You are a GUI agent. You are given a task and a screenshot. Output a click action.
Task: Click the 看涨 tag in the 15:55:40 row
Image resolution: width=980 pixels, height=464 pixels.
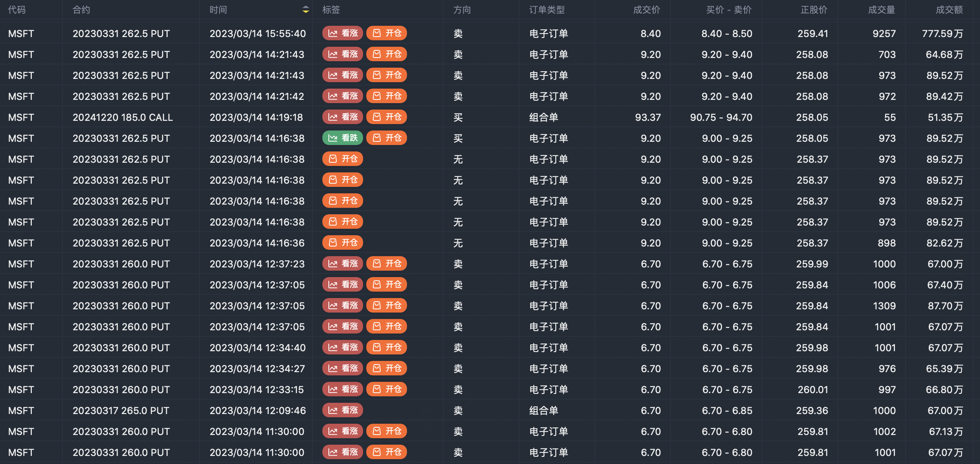coord(343,33)
